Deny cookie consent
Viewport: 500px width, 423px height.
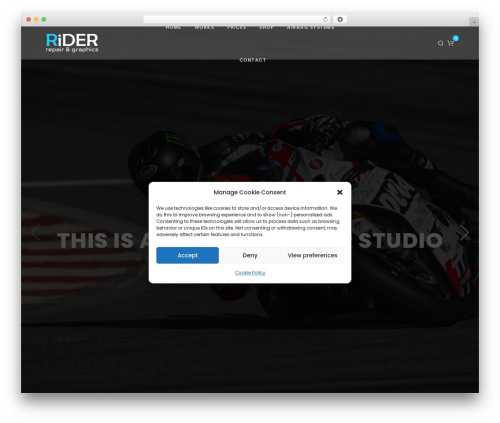(x=250, y=255)
